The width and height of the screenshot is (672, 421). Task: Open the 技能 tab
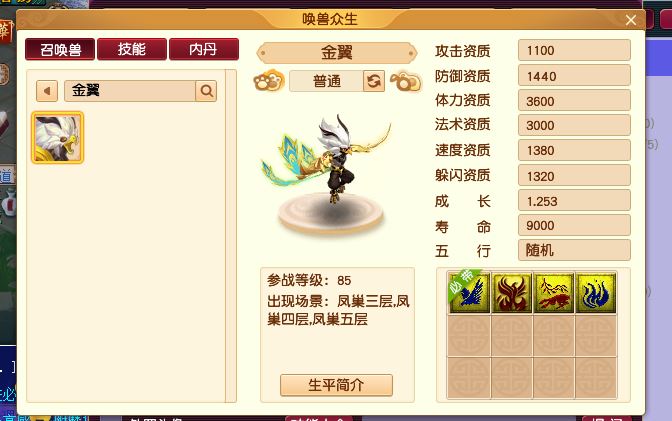132,49
